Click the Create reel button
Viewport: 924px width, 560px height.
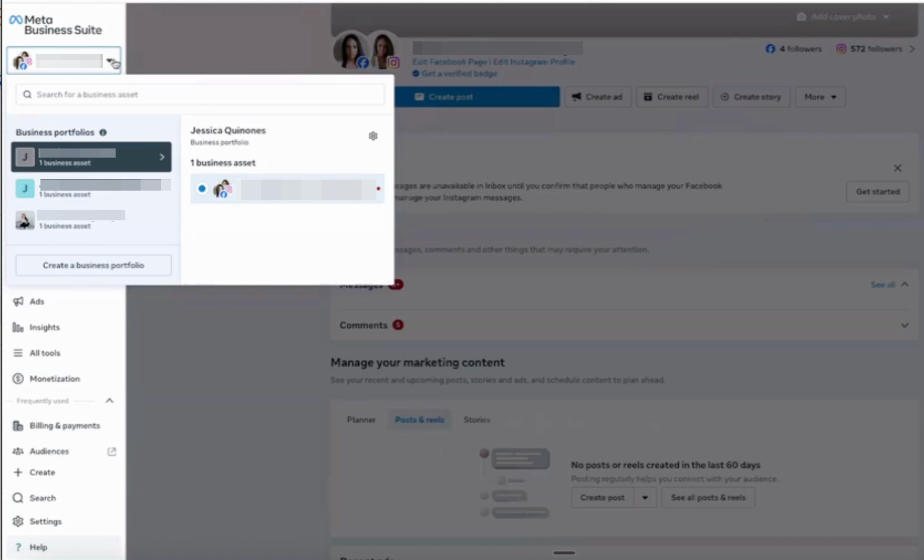672,97
